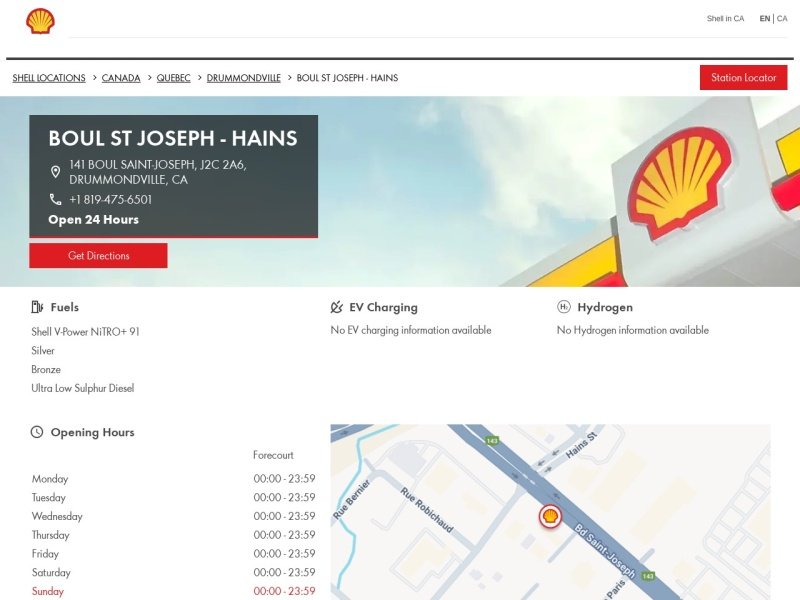Image resolution: width=800 pixels, height=600 pixels.
Task: Click the Hydrogen H2 icon
Action: point(564,307)
